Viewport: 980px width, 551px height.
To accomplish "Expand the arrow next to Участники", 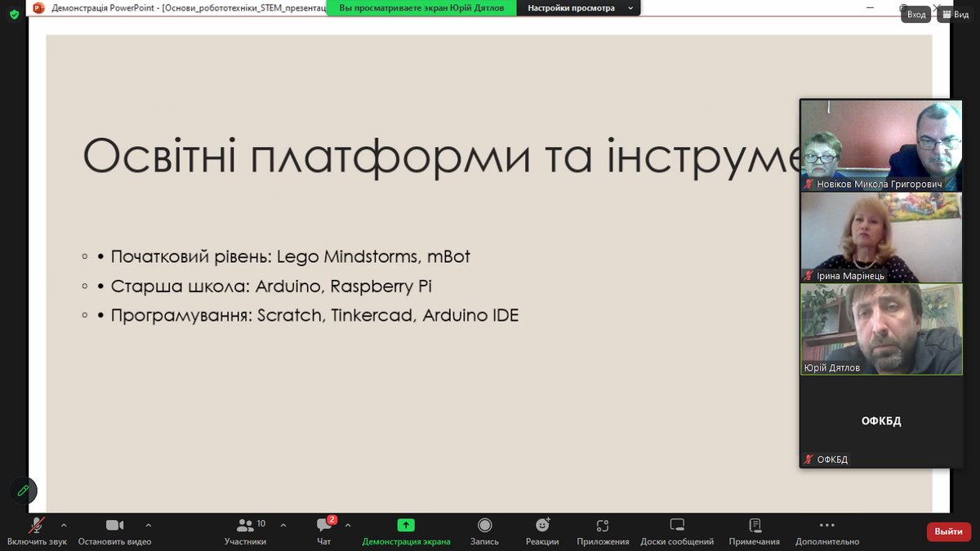I will coord(283,525).
